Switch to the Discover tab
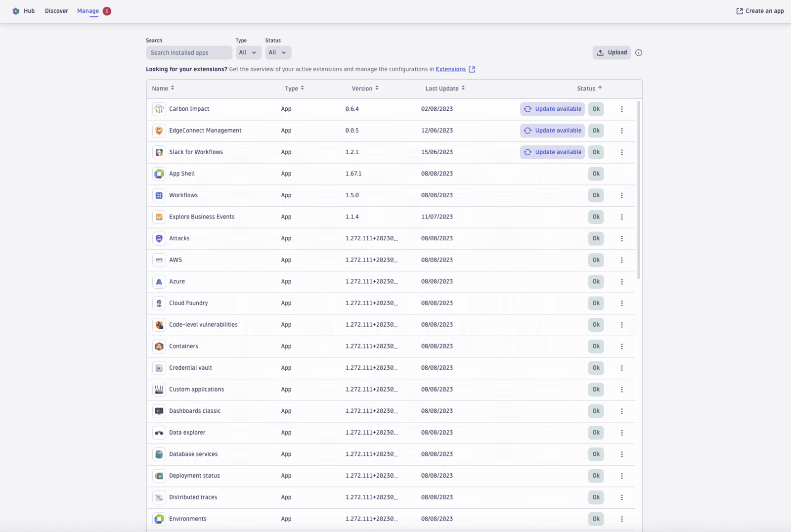 56,10
